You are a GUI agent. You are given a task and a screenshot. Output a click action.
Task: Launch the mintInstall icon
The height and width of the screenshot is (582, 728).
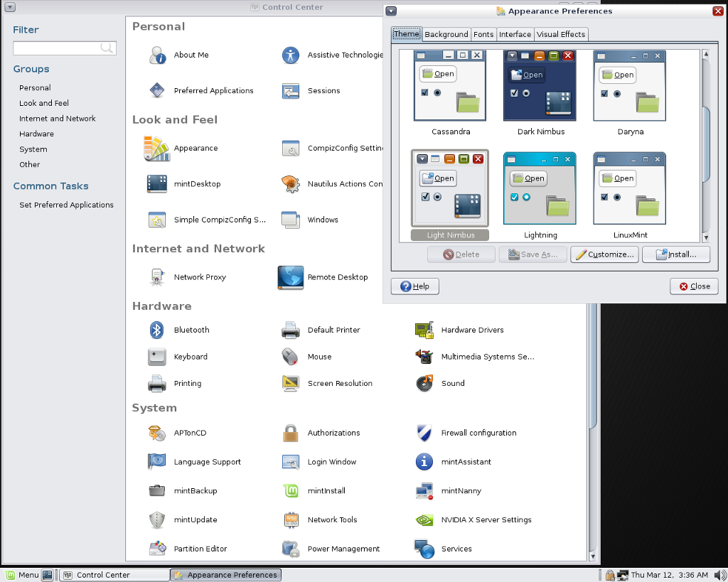pos(291,490)
